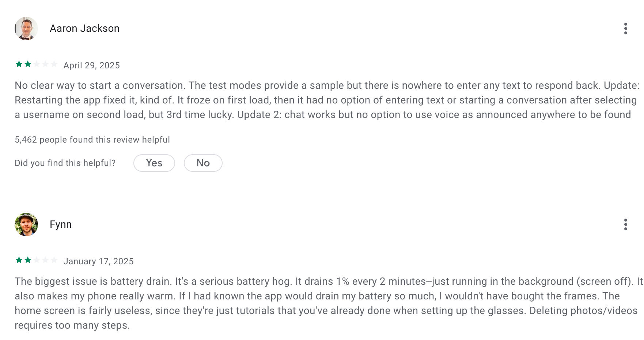This screenshot has height=340, width=644.
Task: Click the January 17, 2025 review date
Action: click(98, 261)
